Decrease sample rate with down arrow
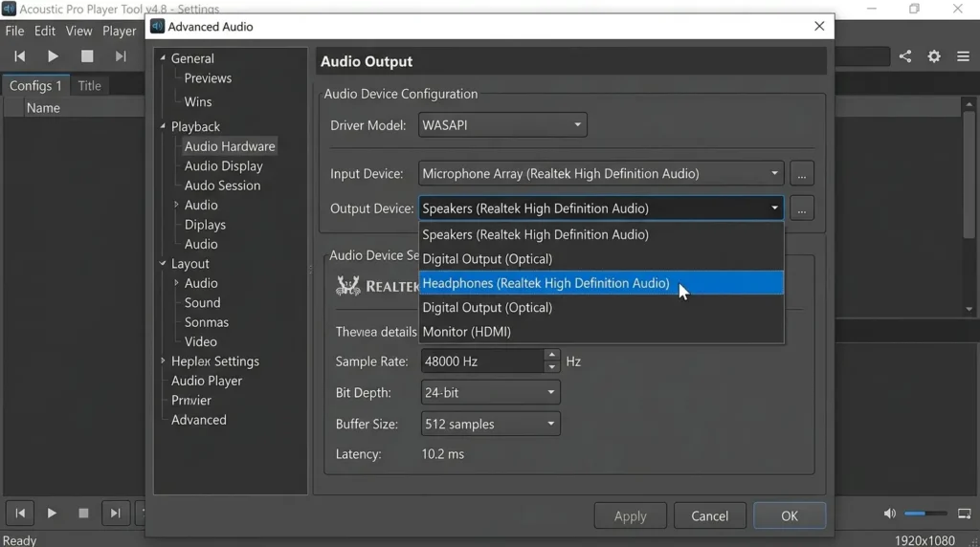 click(551, 367)
